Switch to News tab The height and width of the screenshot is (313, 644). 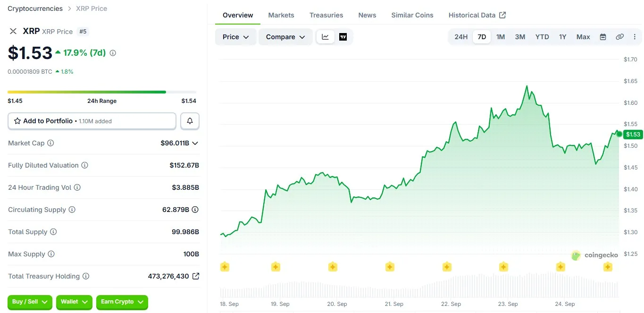tap(367, 15)
